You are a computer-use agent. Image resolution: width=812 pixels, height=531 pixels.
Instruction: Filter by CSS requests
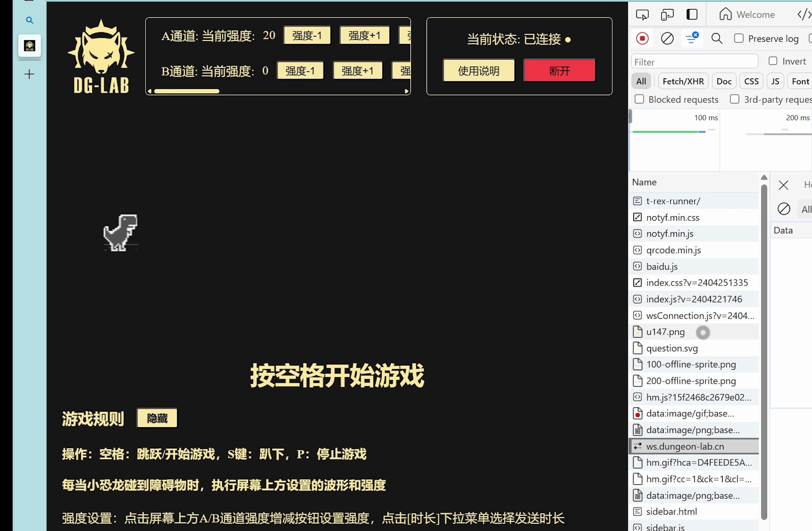(x=751, y=81)
